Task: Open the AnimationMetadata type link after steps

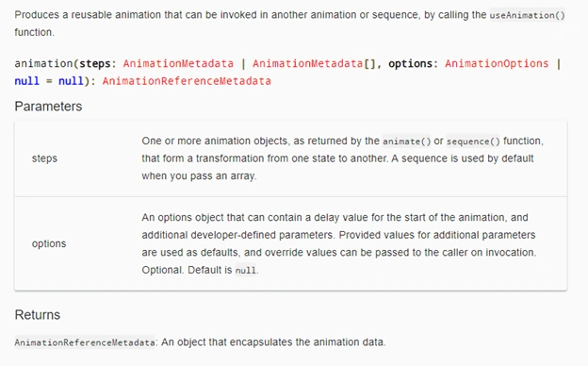Action: pyautogui.click(x=178, y=63)
